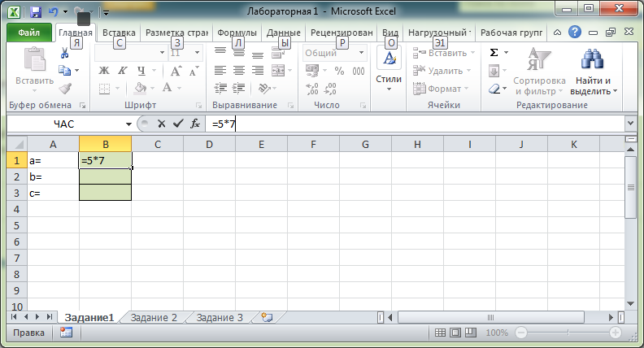The height and width of the screenshot is (348, 644).
Task: Click the Middle Align icon
Action: (x=239, y=53)
